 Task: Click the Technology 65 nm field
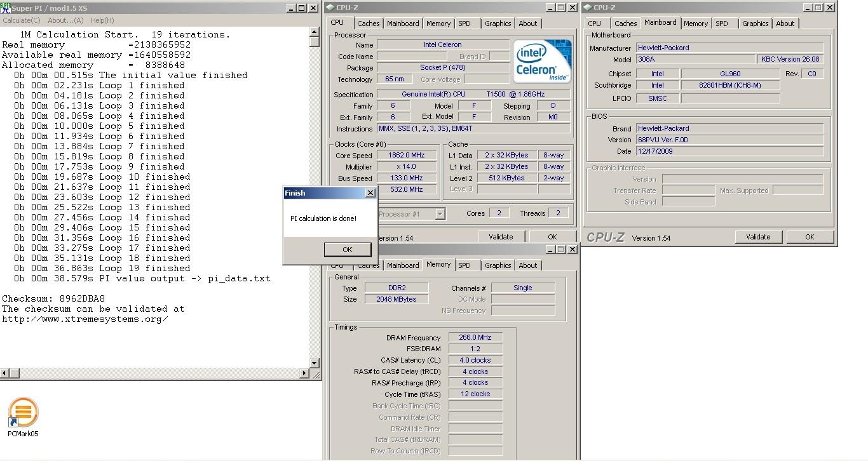tap(394, 79)
